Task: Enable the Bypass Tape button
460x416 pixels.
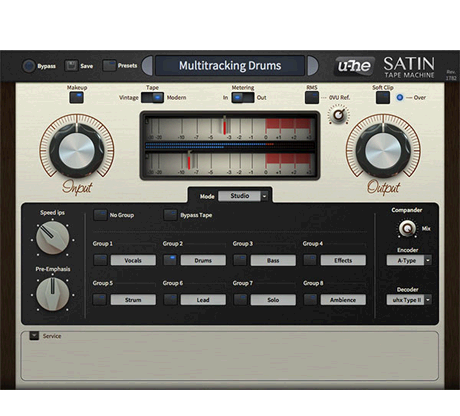Action: click(170, 215)
